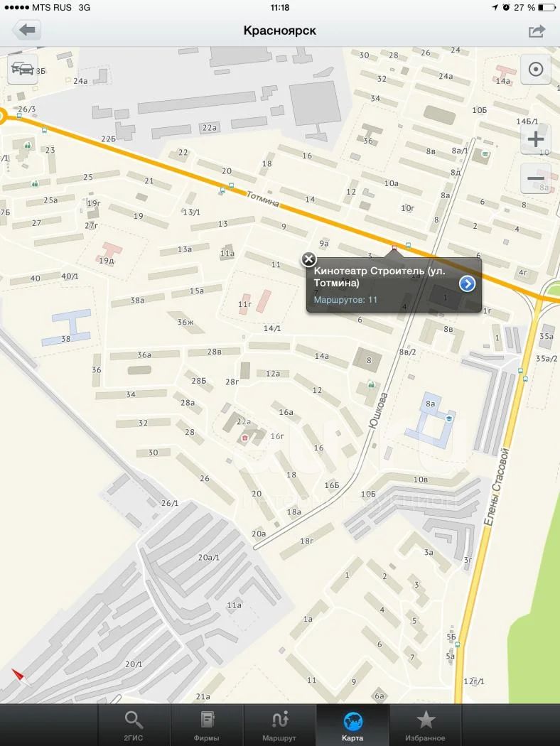Tap building 38 on the map
Viewport: 560px width, 746px height.
pos(67,328)
